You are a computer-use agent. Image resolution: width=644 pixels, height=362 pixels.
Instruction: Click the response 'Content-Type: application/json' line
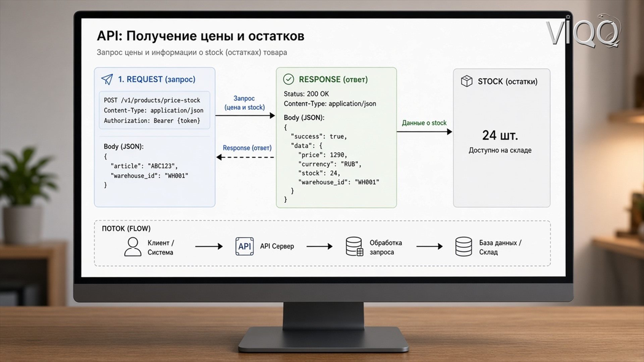tap(330, 104)
